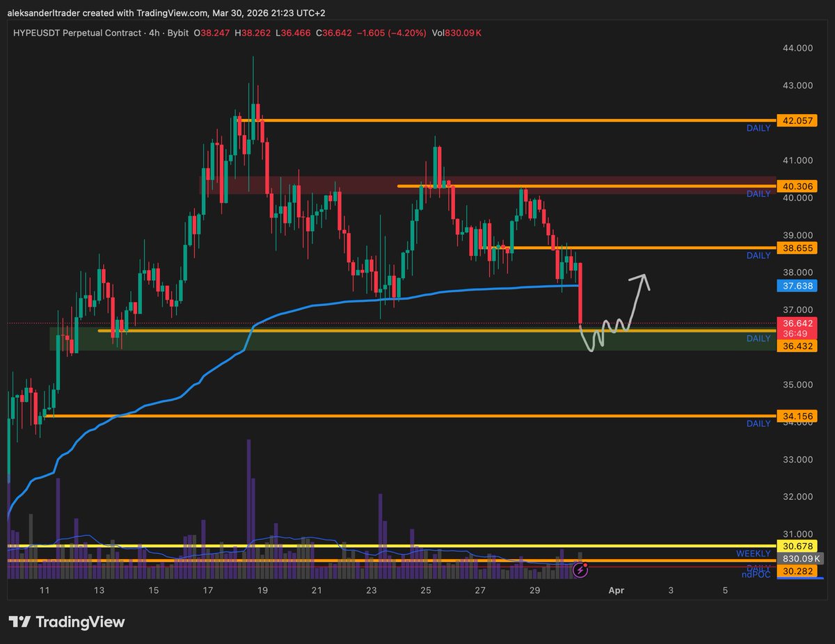The width and height of the screenshot is (835, 644).
Task: Click the WEEKLY level text label
Action: click(753, 554)
